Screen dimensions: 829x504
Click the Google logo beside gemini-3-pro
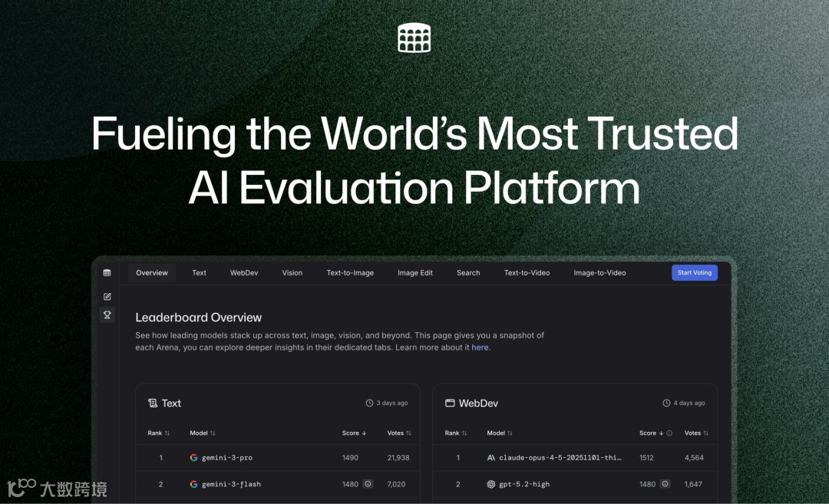pyautogui.click(x=194, y=457)
